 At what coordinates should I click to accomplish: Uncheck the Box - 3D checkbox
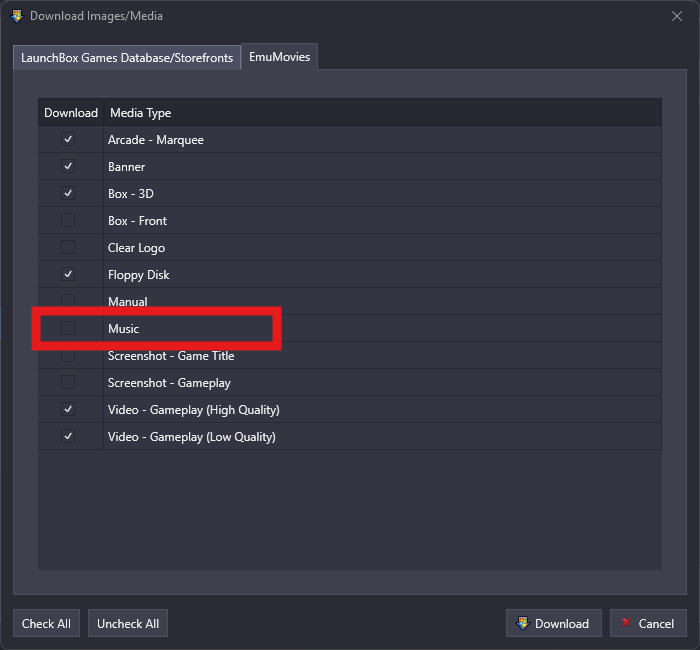click(x=68, y=193)
